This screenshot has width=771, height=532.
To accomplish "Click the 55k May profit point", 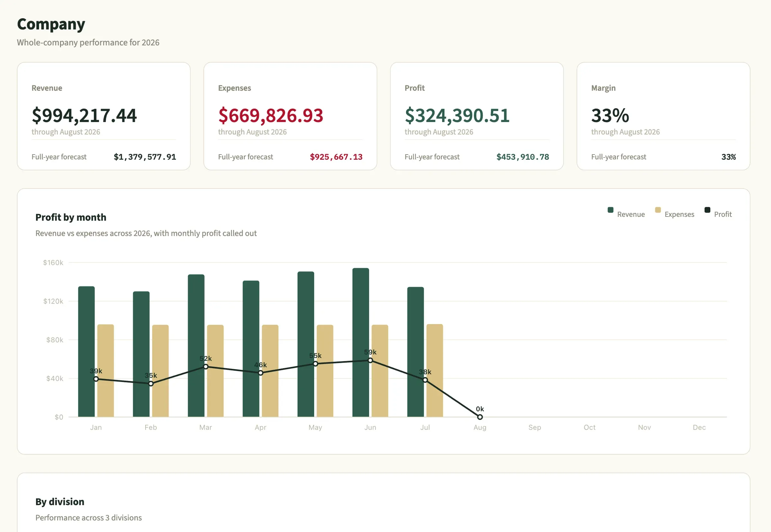I will 315,363.
